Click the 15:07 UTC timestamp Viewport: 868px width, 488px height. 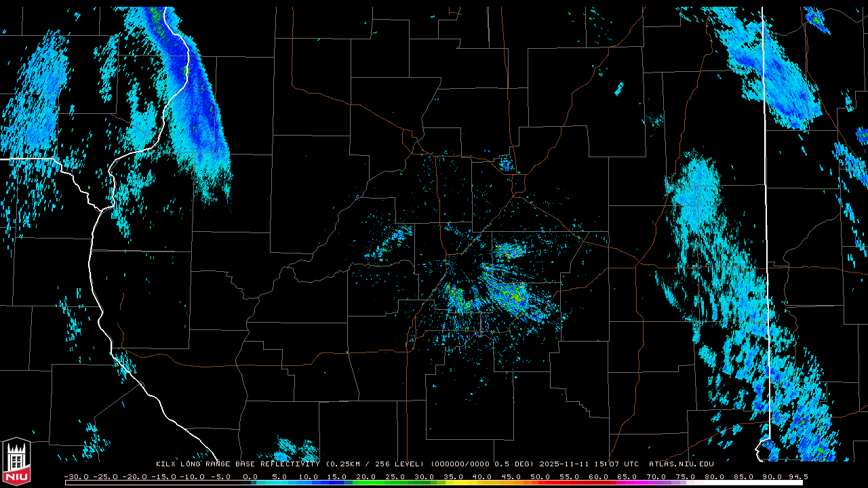[x=618, y=464]
